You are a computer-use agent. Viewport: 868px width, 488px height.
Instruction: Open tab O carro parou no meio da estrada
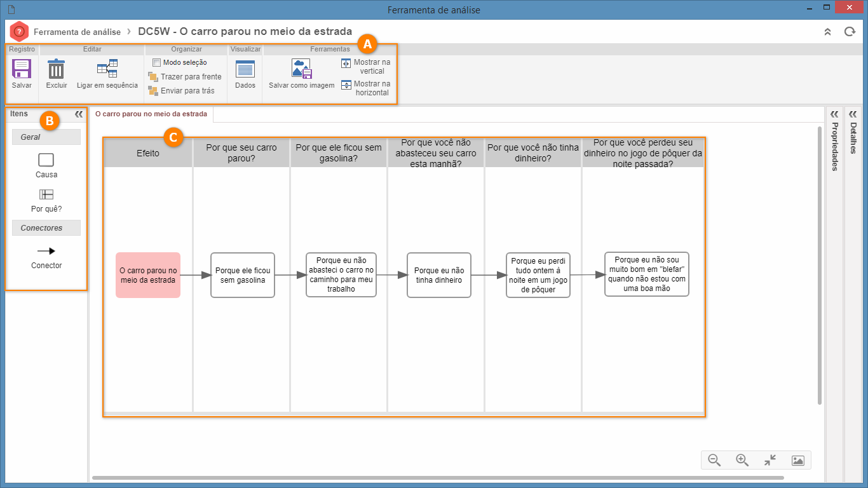click(151, 114)
